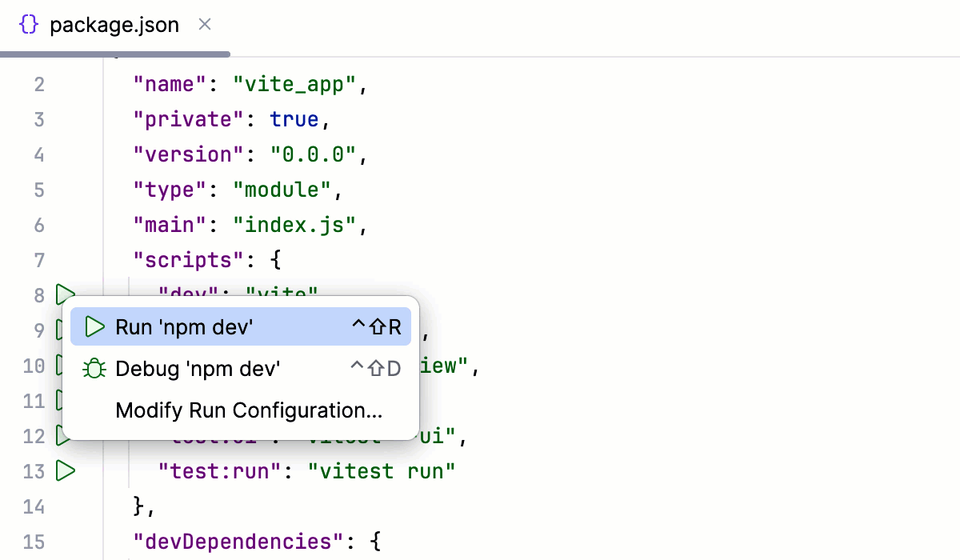This screenshot has width=960, height=560.
Task: Switch to the package.json editor tab
Action: point(114,24)
